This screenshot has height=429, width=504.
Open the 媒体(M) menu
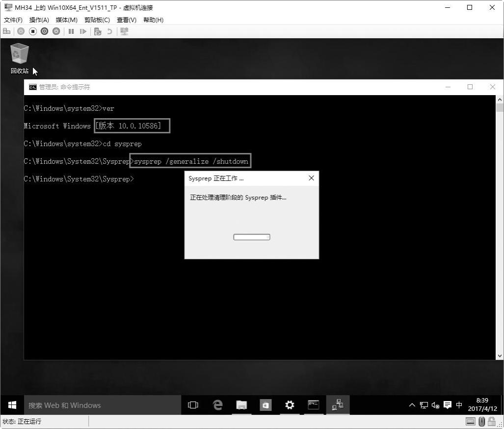pyautogui.click(x=67, y=20)
